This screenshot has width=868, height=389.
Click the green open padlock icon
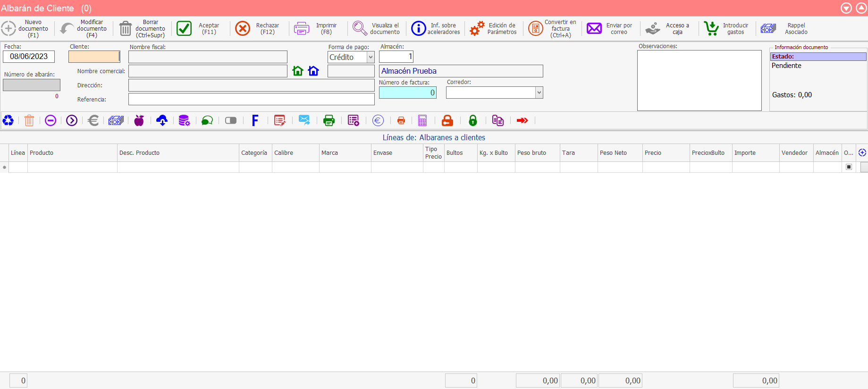pyautogui.click(x=472, y=121)
